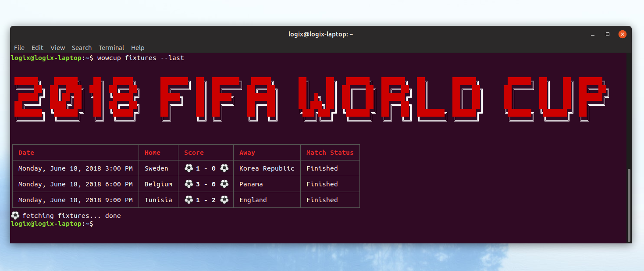Image resolution: width=644 pixels, height=271 pixels.
Task: Click the soccer ball before Sweden's score
Action: click(x=189, y=168)
